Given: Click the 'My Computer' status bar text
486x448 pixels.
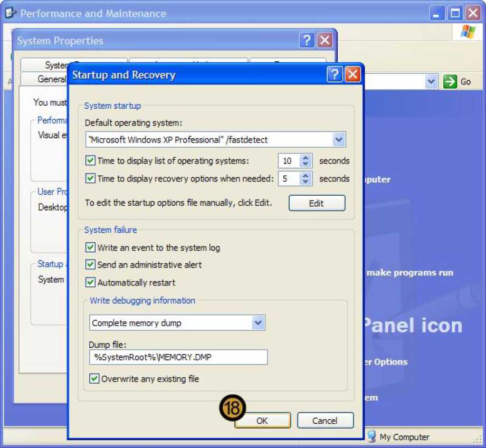Looking at the screenshot, I should tap(405, 437).
